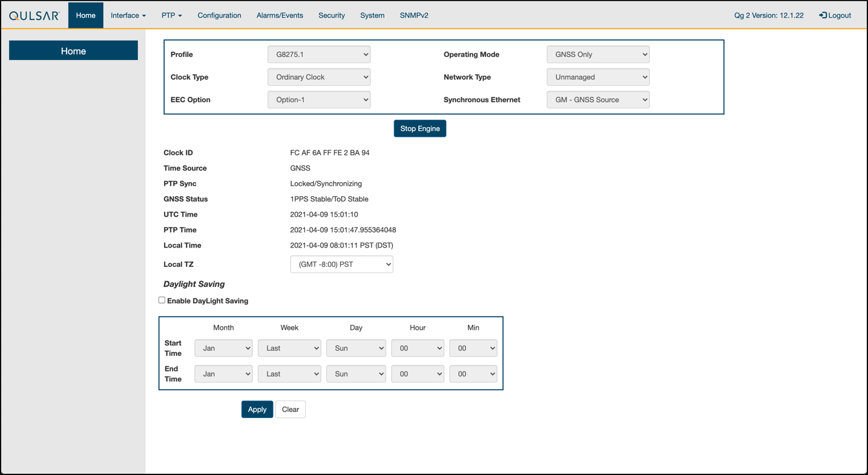The height and width of the screenshot is (475, 868).
Task: Expand the Local TZ dropdown
Action: [x=341, y=264]
